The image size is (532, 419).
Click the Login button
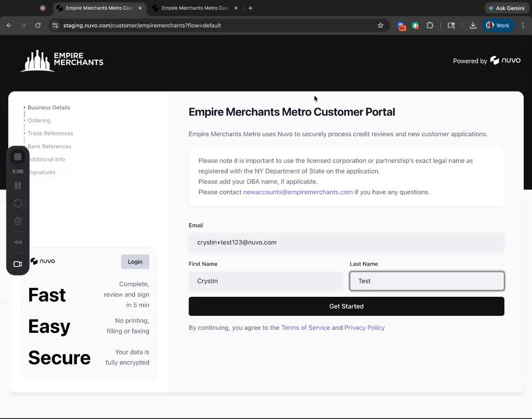pyautogui.click(x=135, y=262)
